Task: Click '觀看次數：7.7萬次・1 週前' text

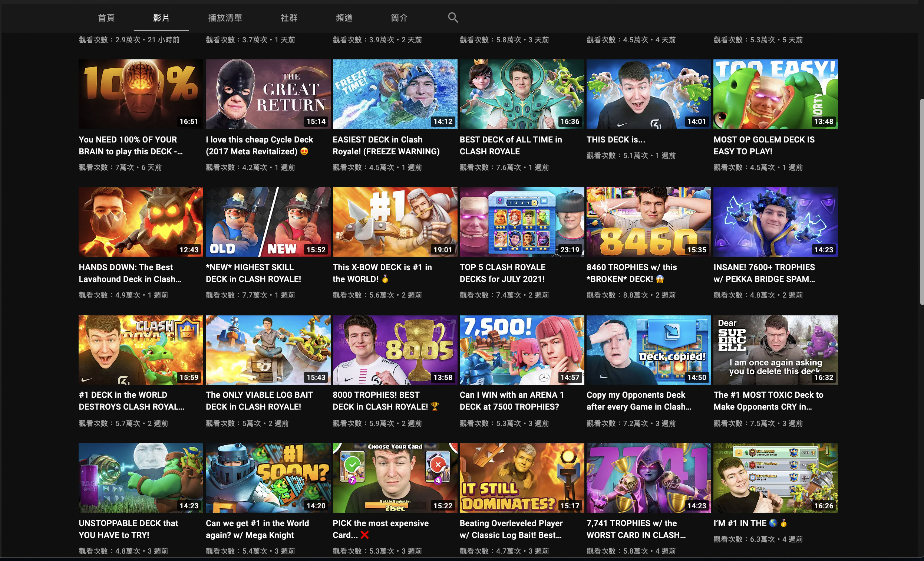Action: click(x=250, y=295)
